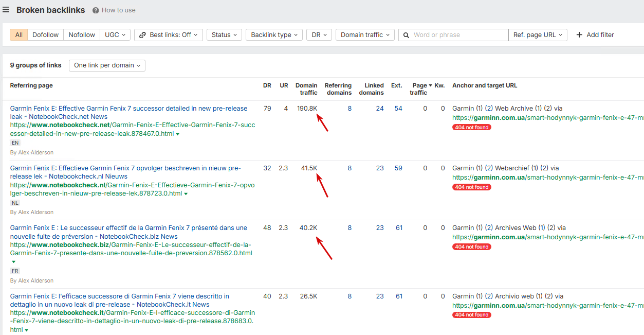This screenshot has width=644, height=335.
Task: Open the Domain traffic filter dropdown
Action: (365, 35)
